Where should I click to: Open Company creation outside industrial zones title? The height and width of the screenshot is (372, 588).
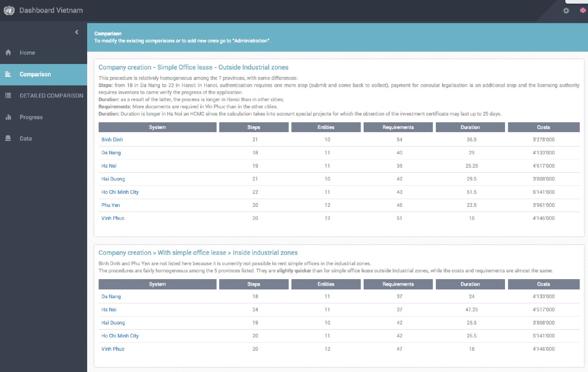pyautogui.click(x=193, y=67)
